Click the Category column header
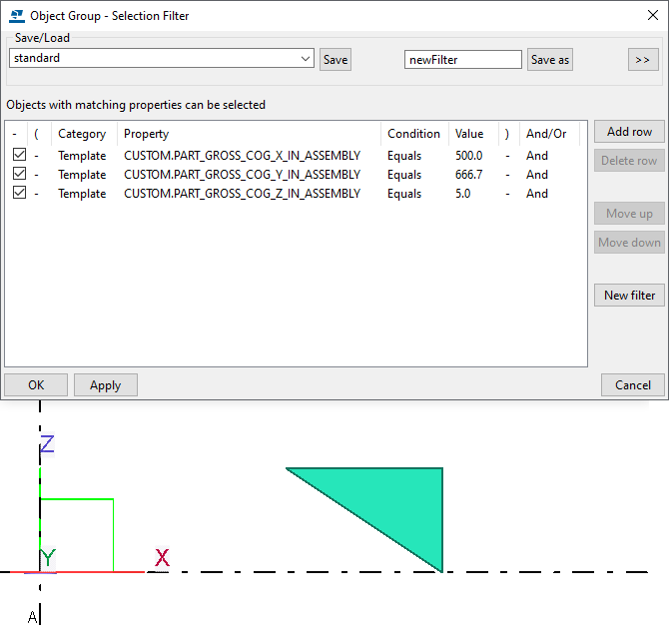The width and height of the screenshot is (669, 644). [82, 134]
